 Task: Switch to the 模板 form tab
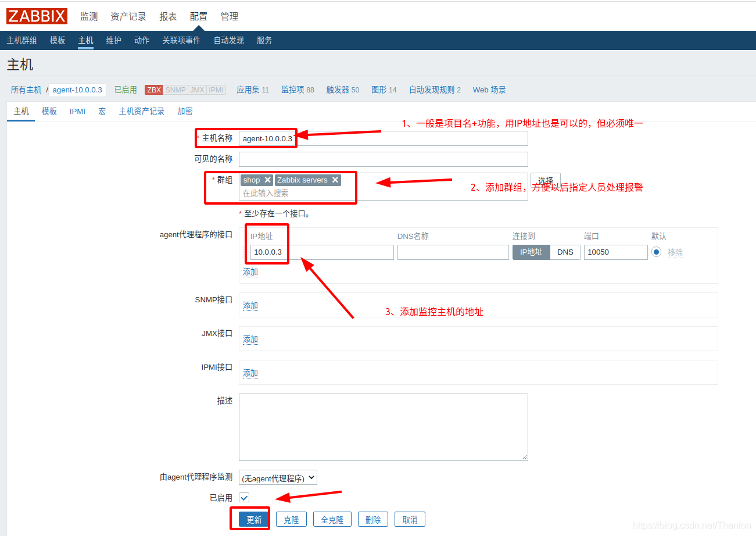[x=49, y=111]
